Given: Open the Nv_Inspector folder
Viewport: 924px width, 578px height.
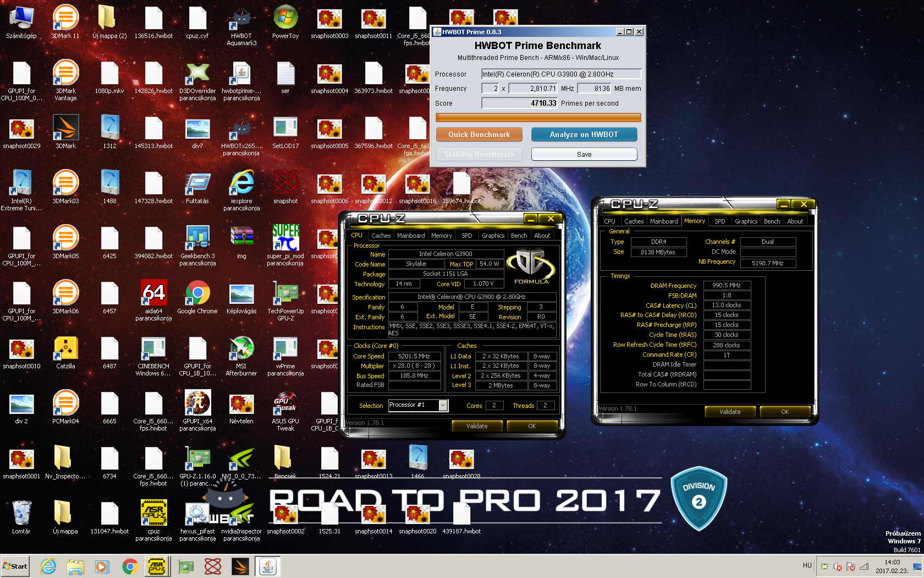Looking at the screenshot, I should 65,462.
